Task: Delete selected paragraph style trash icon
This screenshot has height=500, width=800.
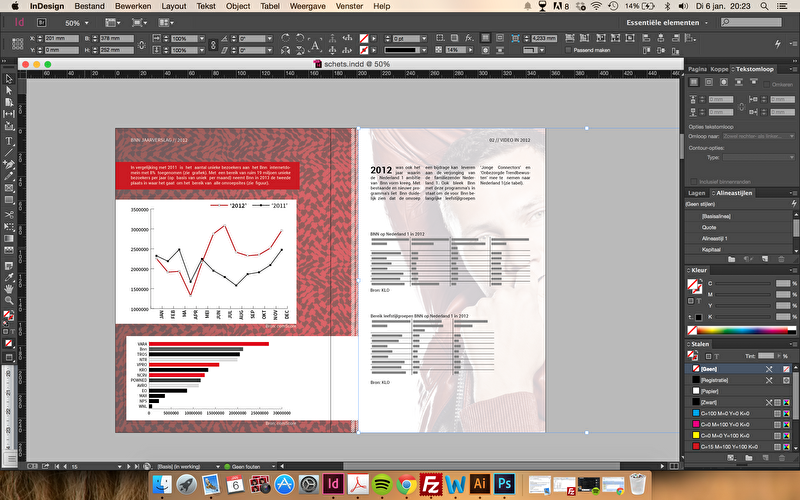Action: click(781, 259)
